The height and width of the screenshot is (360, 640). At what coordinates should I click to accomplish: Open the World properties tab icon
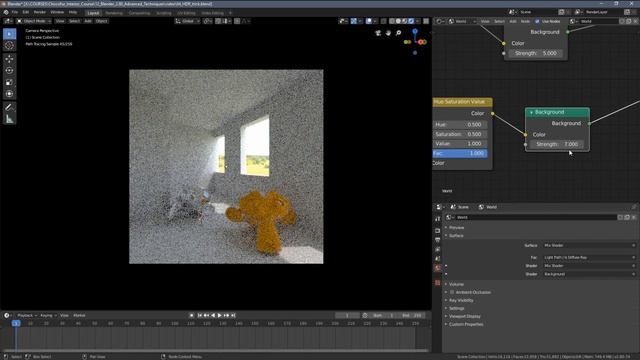tap(438, 268)
